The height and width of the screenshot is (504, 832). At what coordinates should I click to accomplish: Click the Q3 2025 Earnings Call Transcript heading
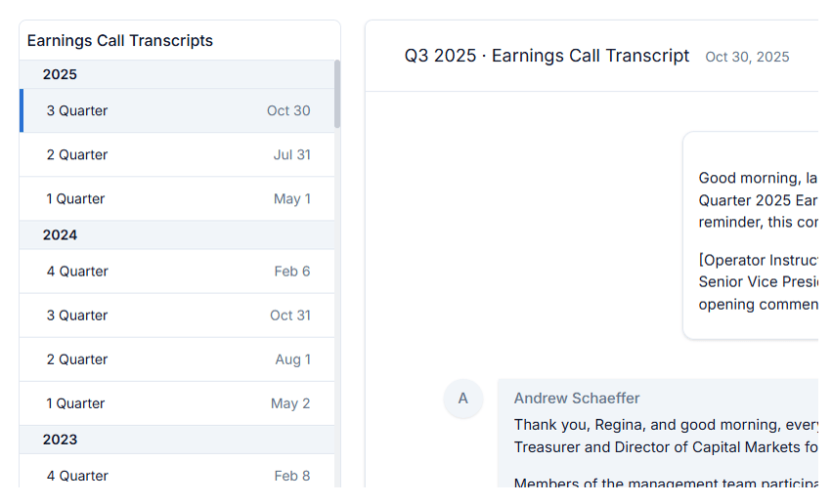(x=547, y=57)
